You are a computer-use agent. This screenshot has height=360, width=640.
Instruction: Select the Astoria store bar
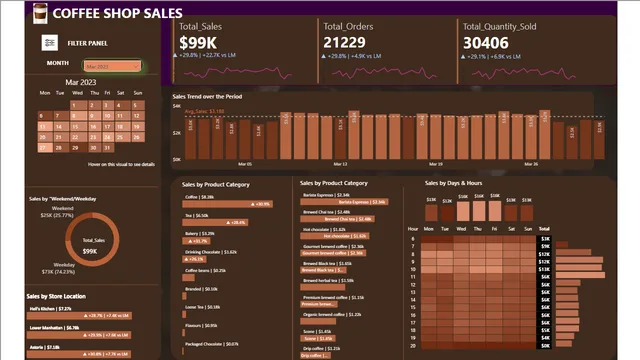point(79,354)
